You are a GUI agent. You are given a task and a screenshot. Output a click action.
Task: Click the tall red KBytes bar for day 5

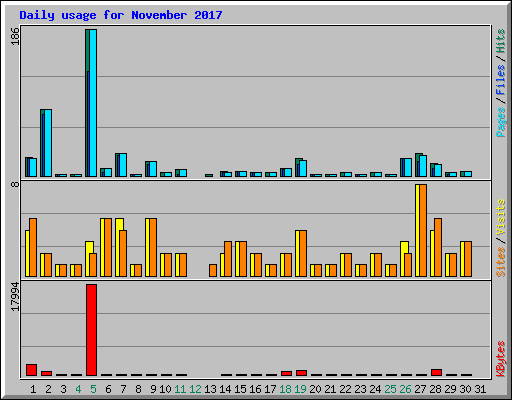pos(92,330)
